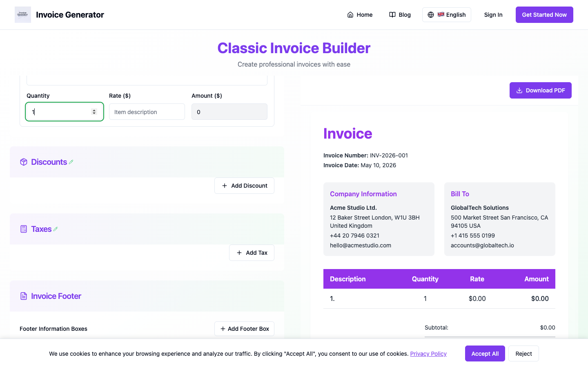Add a new discount
The height and width of the screenshot is (368, 588).
tap(244, 186)
